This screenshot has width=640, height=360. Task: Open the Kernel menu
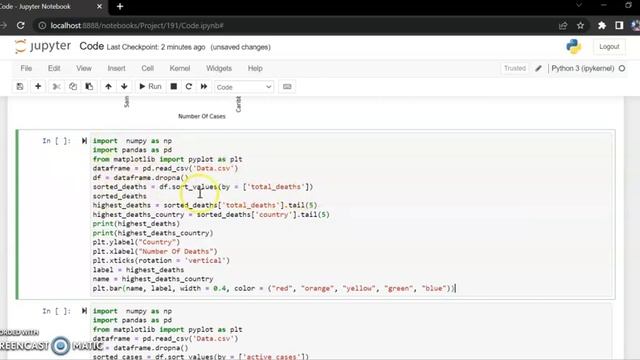[x=180, y=68]
